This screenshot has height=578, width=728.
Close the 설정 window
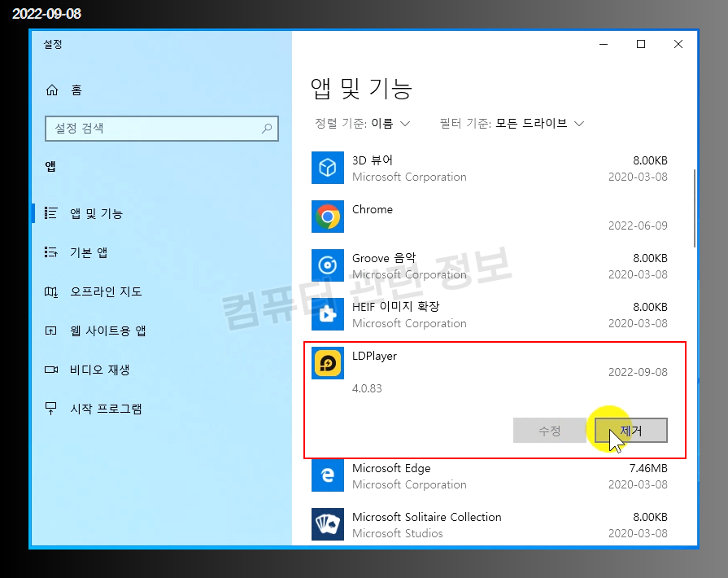[678, 44]
